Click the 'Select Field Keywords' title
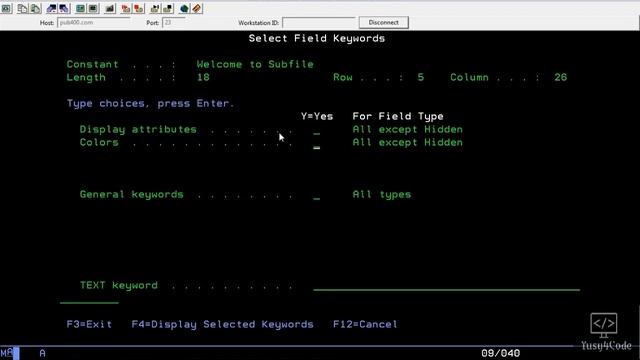The image size is (640, 360). (x=317, y=38)
